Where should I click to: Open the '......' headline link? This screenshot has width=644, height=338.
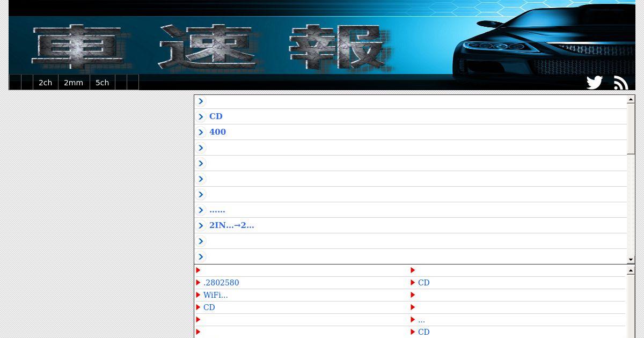click(x=217, y=210)
